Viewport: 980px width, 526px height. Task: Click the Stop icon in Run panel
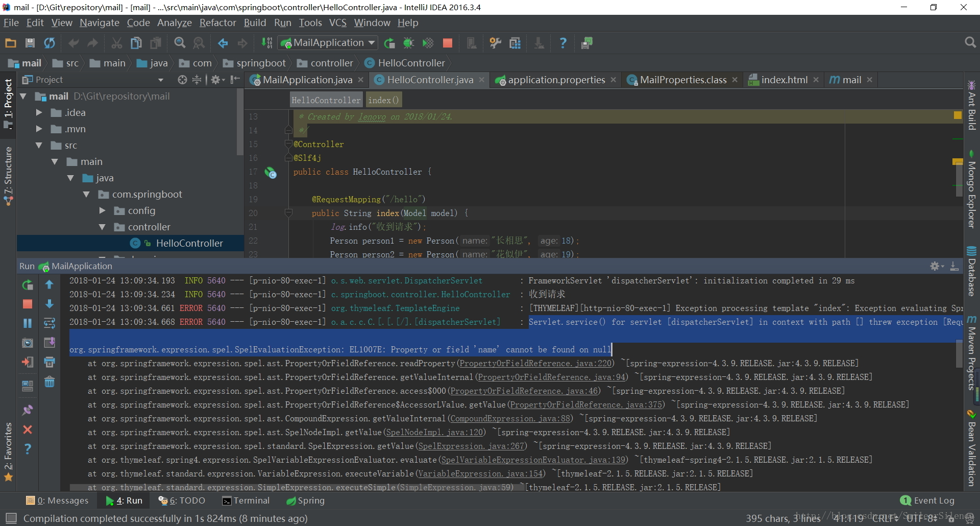pos(28,304)
